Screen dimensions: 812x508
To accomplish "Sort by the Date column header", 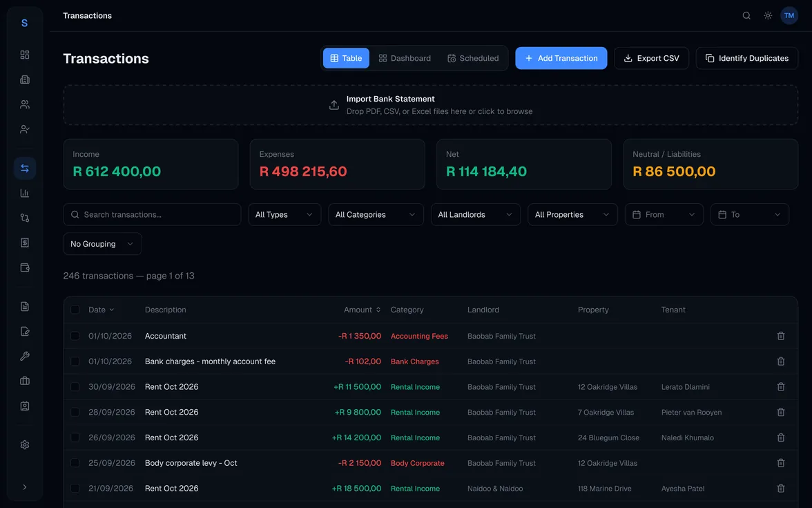I will 101,310.
